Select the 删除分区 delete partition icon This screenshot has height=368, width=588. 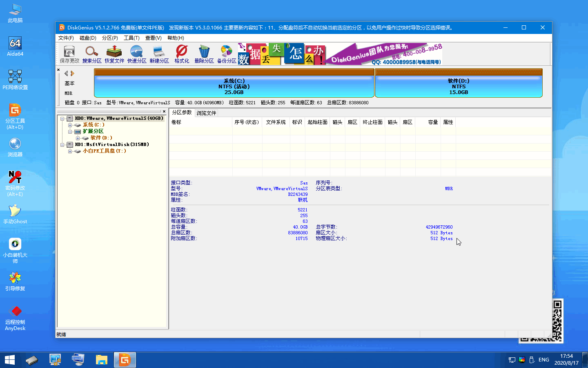(x=204, y=54)
